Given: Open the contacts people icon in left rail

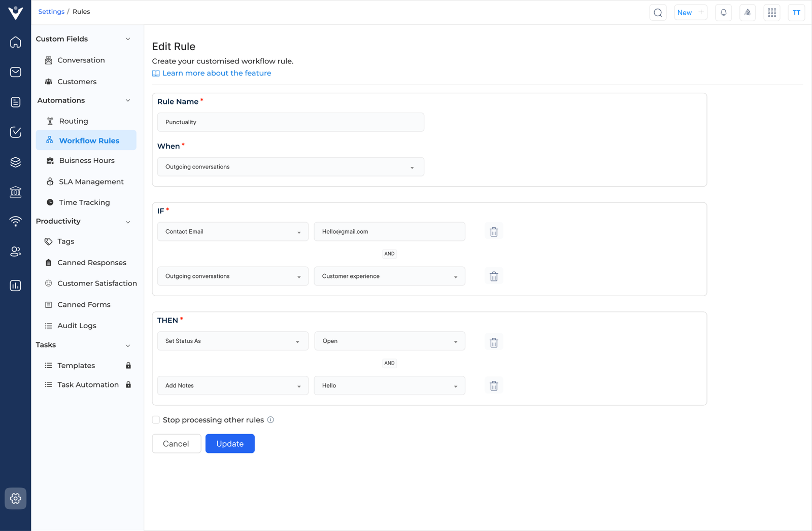Looking at the screenshot, I should click(16, 252).
